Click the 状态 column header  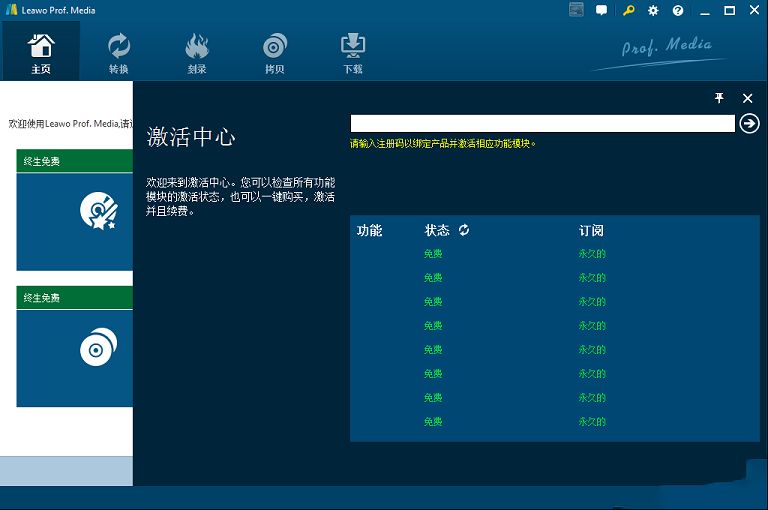(x=437, y=230)
